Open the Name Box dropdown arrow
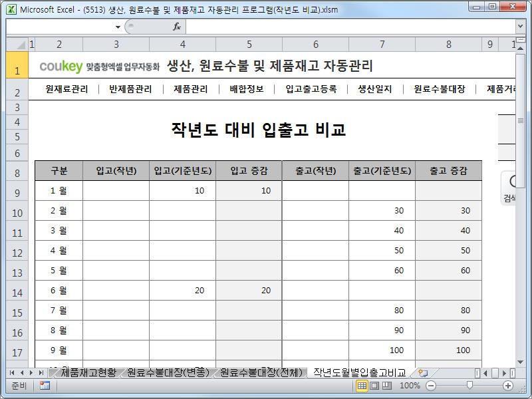 pyautogui.click(x=118, y=27)
